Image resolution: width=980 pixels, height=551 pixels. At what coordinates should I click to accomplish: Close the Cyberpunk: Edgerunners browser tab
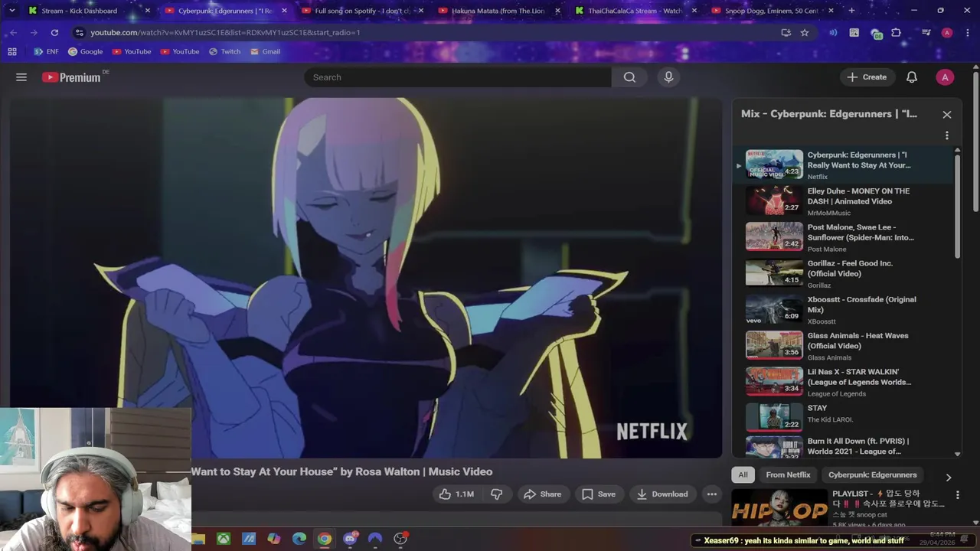coord(285,11)
